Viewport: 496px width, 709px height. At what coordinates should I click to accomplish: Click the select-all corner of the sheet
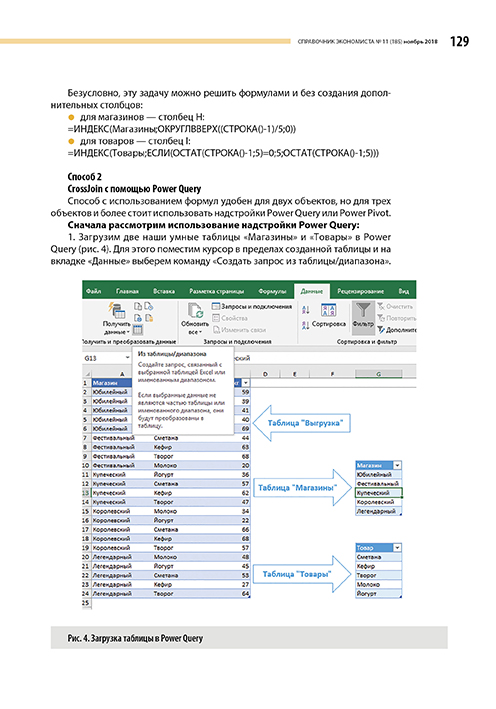tap(87, 374)
